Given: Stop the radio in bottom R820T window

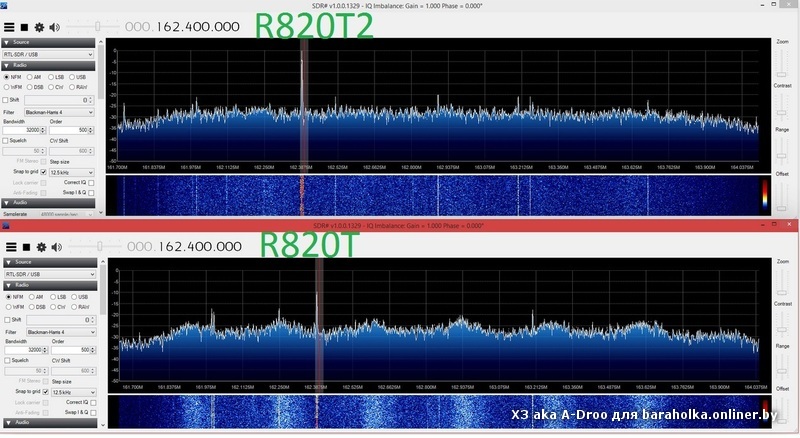Looking at the screenshot, I should [x=26, y=247].
